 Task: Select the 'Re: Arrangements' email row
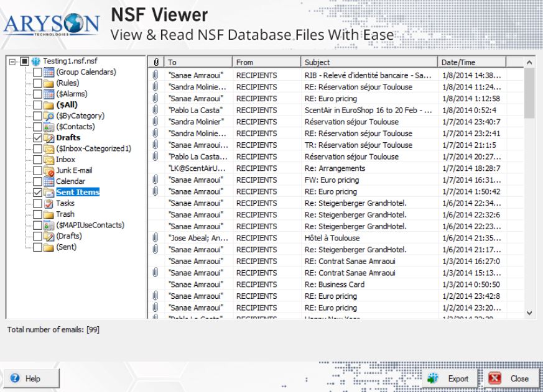click(x=336, y=168)
